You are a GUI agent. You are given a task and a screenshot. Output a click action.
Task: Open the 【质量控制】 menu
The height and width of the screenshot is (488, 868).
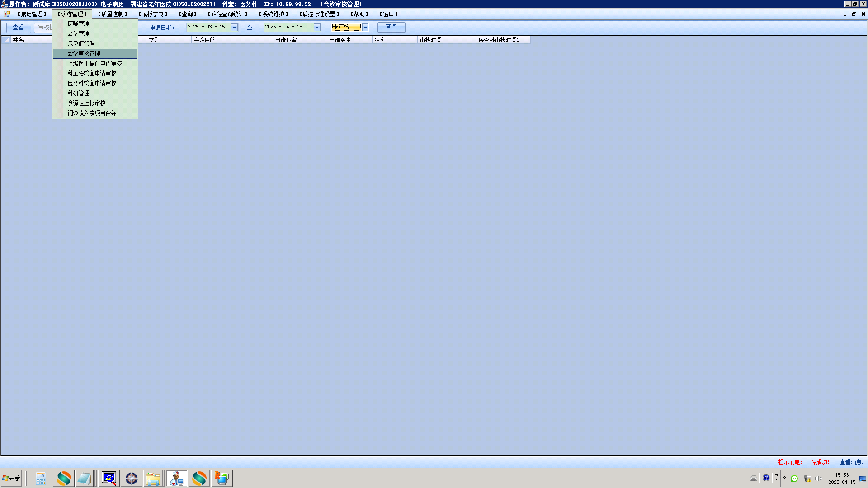(113, 14)
